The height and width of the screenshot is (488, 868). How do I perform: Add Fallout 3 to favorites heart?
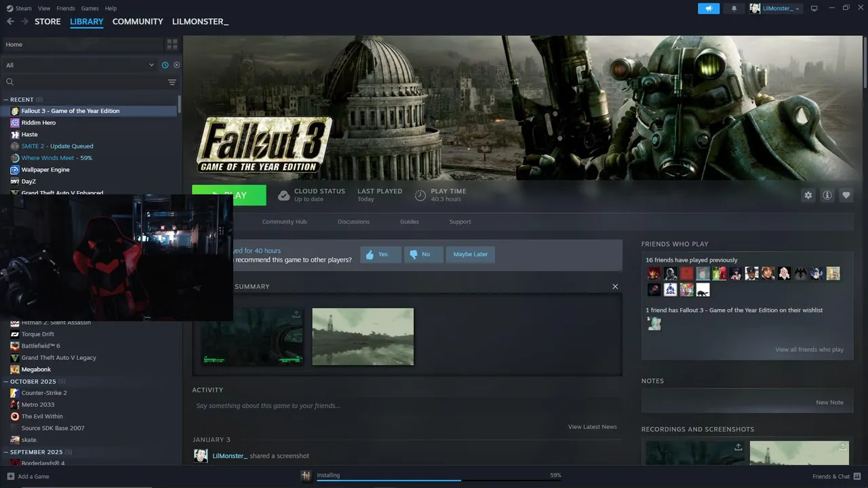coord(846,195)
